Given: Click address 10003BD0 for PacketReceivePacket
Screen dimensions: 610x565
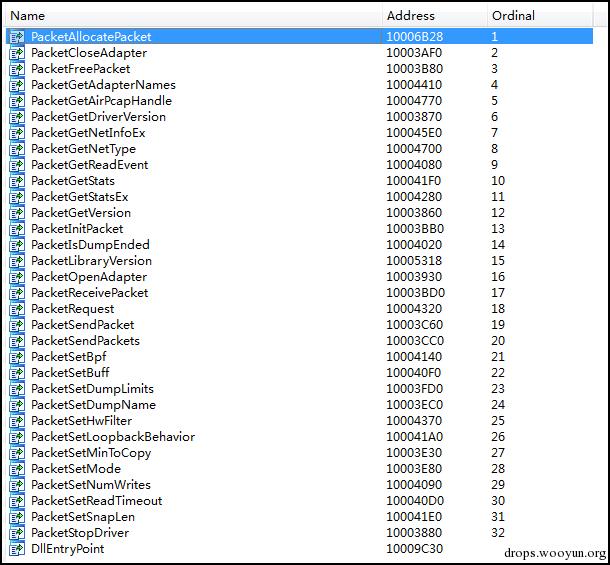Looking at the screenshot, I should point(415,293).
